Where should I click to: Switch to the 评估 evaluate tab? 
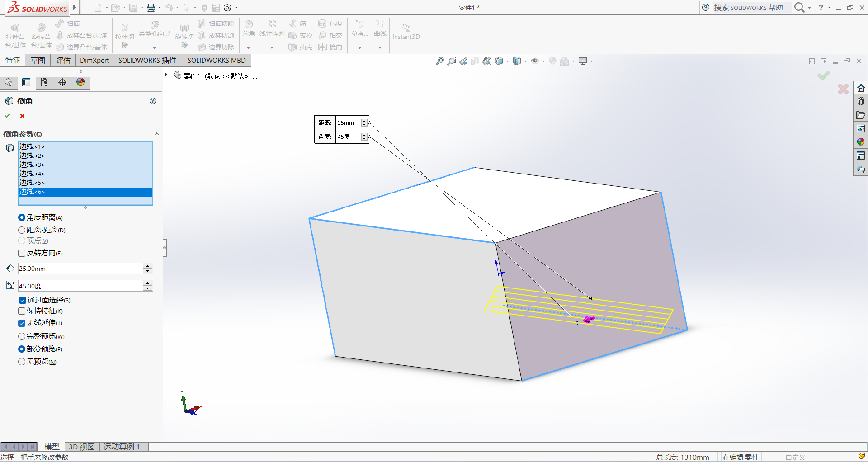pos(63,61)
